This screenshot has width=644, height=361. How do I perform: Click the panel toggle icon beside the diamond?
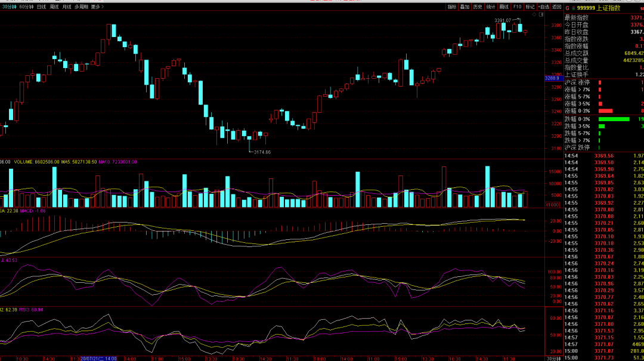coord(541,14)
